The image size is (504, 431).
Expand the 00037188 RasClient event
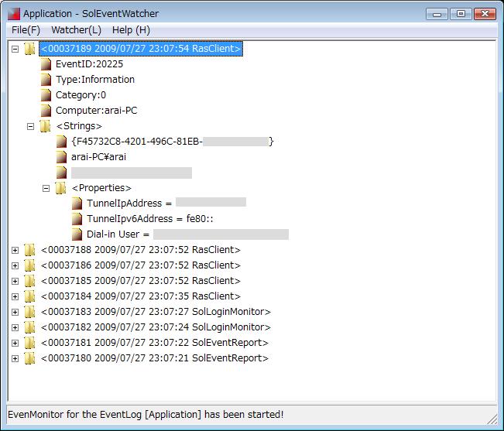(x=15, y=250)
